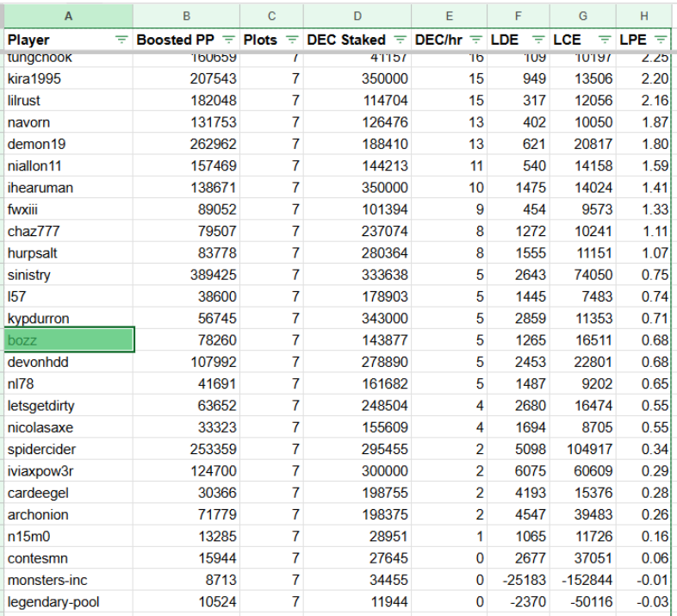This screenshot has height=616, width=677.
Task: Click LDE value -25183
Action: tap(525, 580)
